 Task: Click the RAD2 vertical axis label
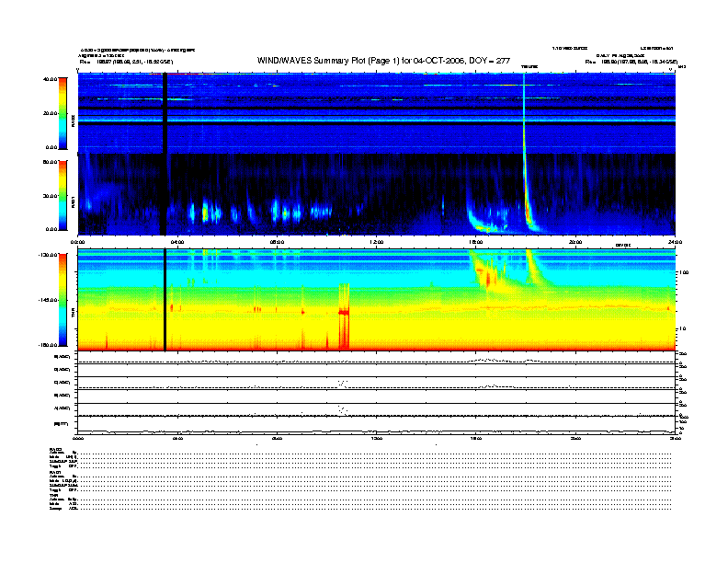74,121
